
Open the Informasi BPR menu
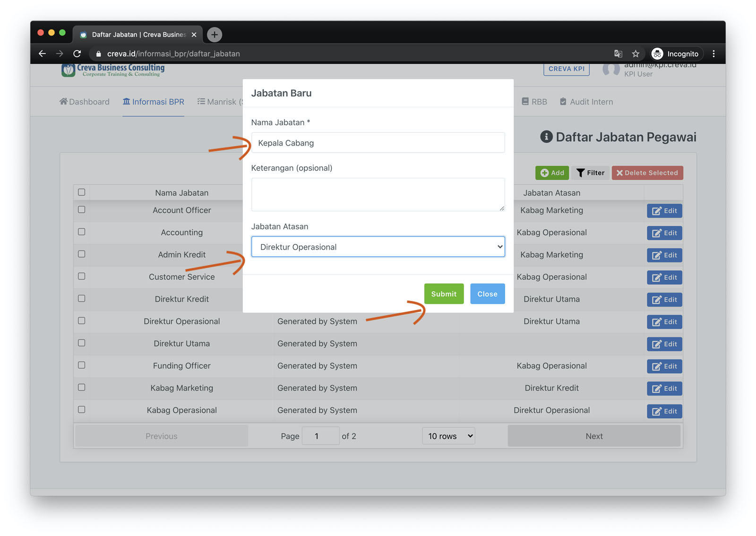point(153,102)
